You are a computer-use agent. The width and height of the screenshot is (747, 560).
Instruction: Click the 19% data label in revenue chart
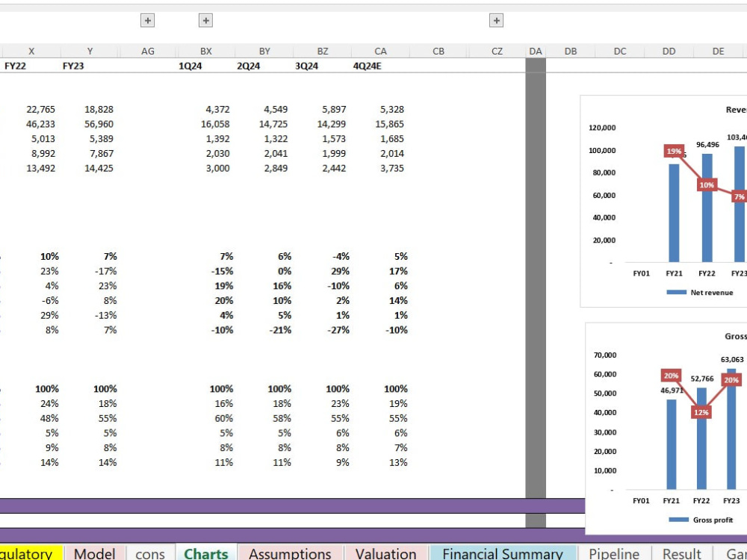[674, 151]
